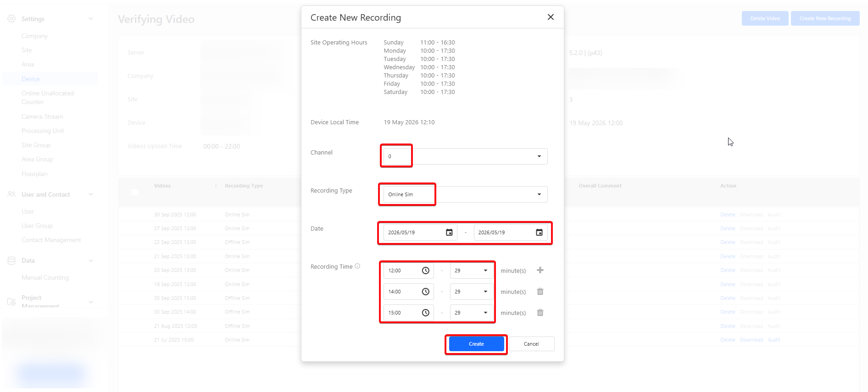Viewport: 868px width, 392px height.
Task: Collapse the Data section chevron
Action: (91, 260)
